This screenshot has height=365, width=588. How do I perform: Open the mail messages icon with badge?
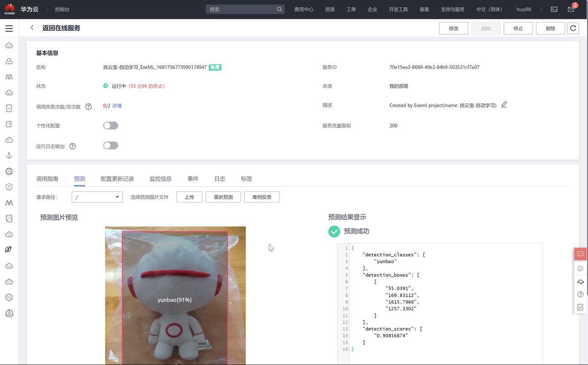[571, 9]
